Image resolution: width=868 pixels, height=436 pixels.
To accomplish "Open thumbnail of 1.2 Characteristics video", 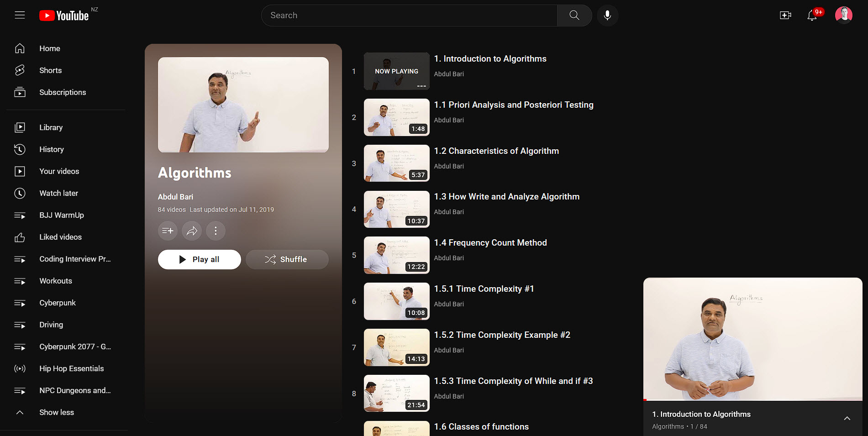I will coord(397,163).
